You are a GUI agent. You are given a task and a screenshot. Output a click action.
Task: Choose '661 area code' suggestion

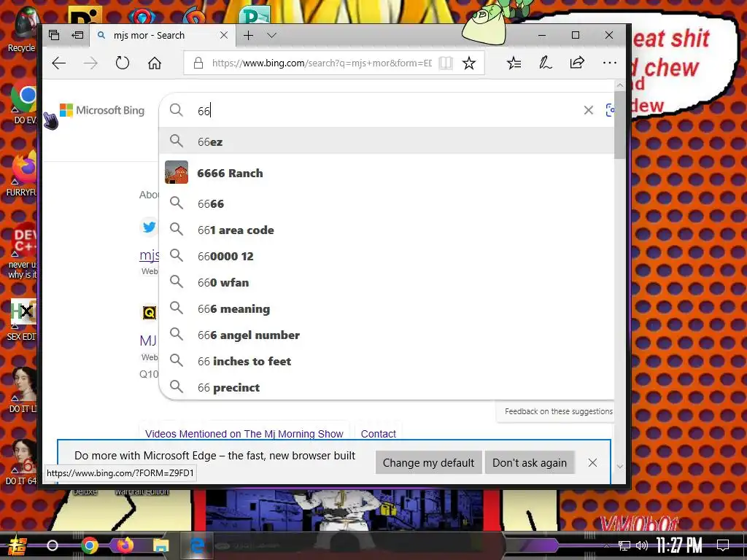click(x=387, y=230)
